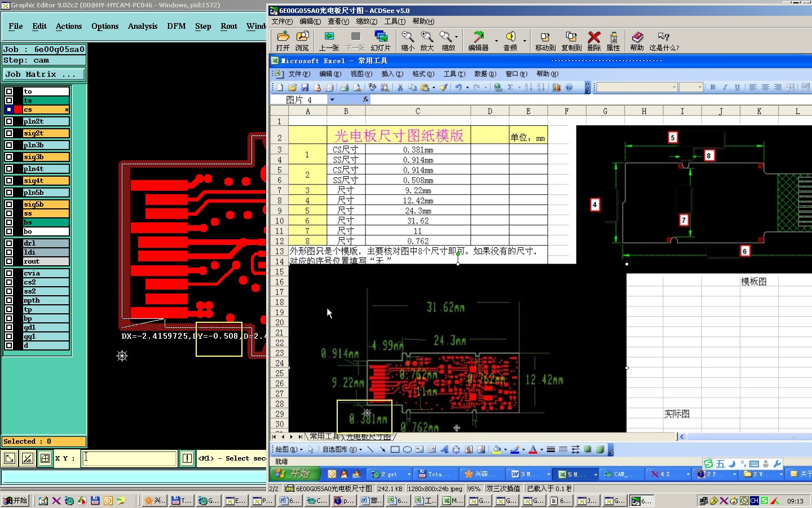Open the Excel font name dropdown

click(674, 87)
